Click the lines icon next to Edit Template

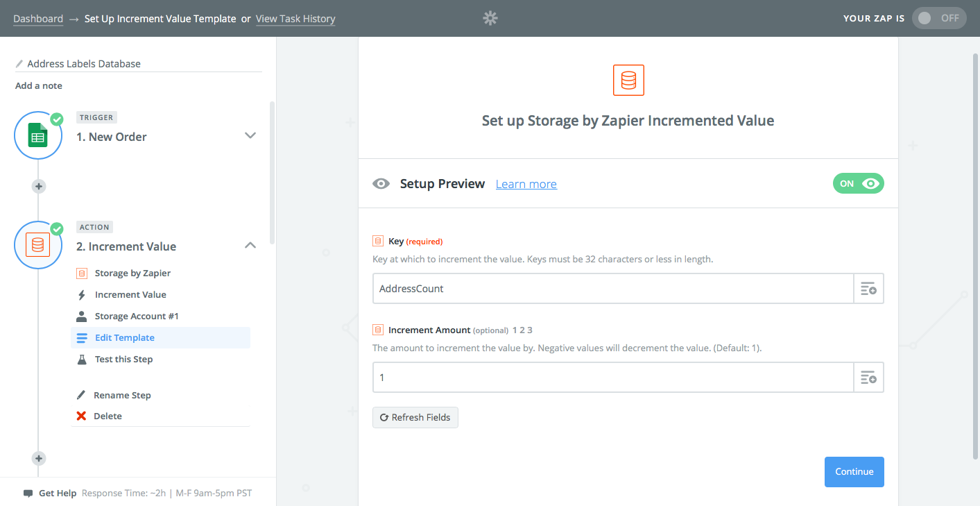[81, 338]
